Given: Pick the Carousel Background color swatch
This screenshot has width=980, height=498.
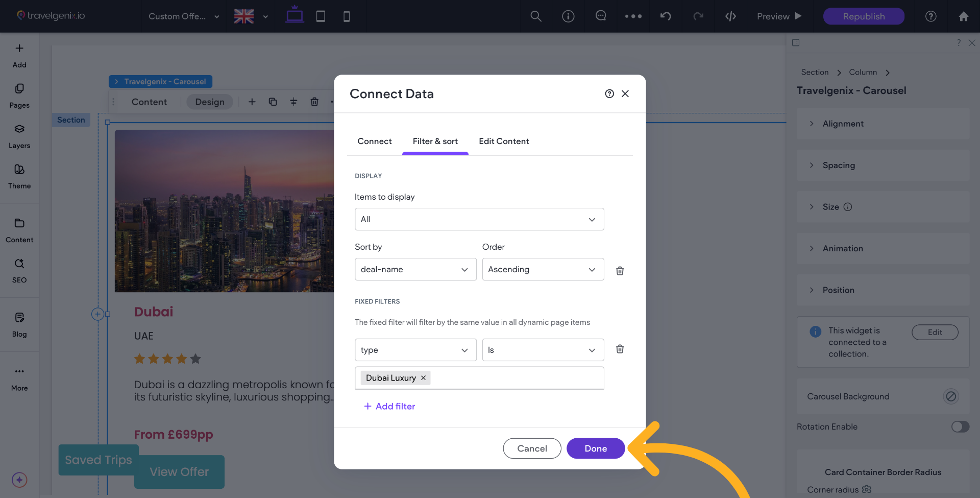Looking at the screenshot, I should tap(950, 396).
